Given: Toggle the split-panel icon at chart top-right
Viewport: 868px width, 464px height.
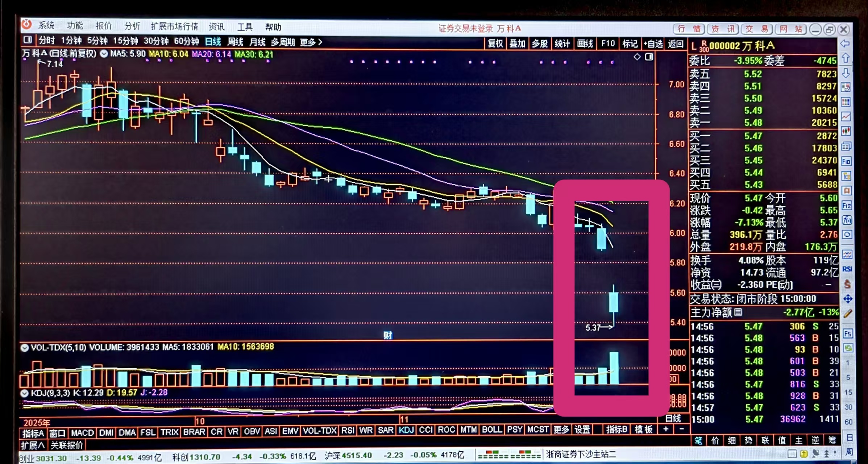Looking at the screenshot, I should [x=649, y=57].
